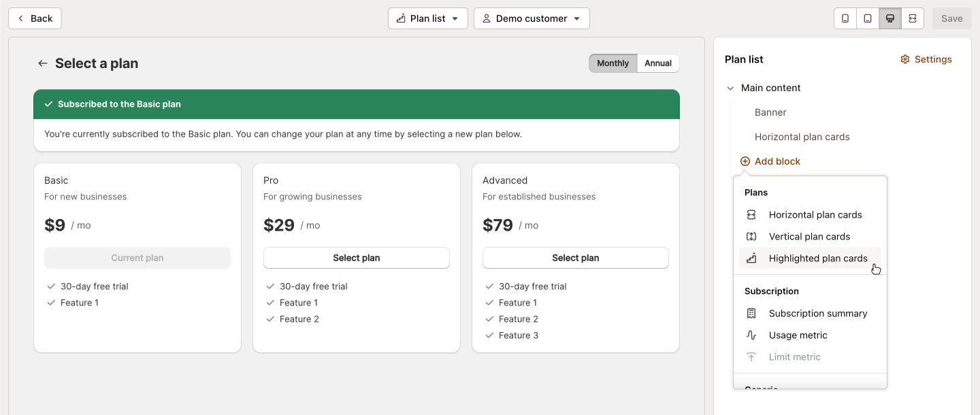Choose Highlighted plan cards from the menu
This screenshot has width=980, height=415.
[x=817, y=258]
